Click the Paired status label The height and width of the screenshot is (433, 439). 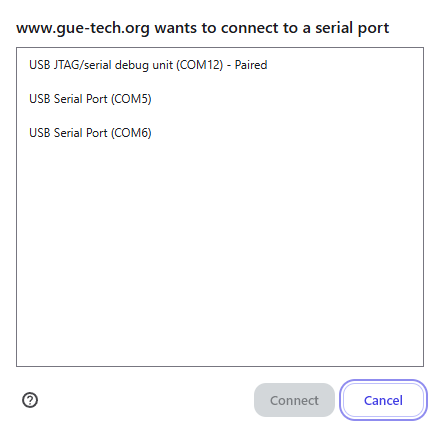(251, 65)
